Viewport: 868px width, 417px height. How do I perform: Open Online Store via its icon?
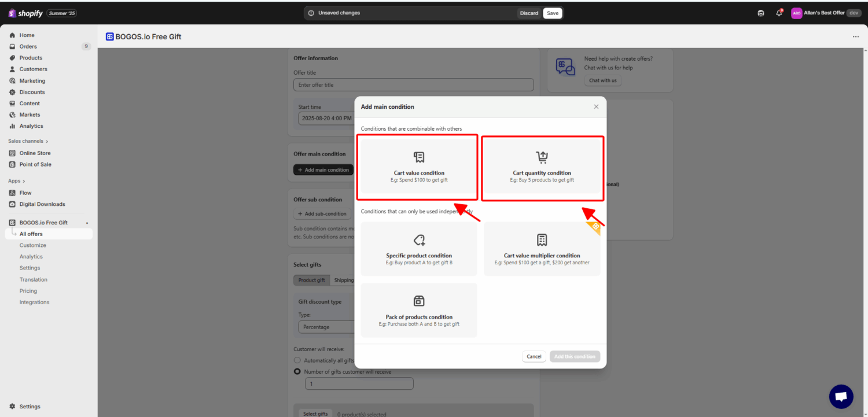click(12, 153)
